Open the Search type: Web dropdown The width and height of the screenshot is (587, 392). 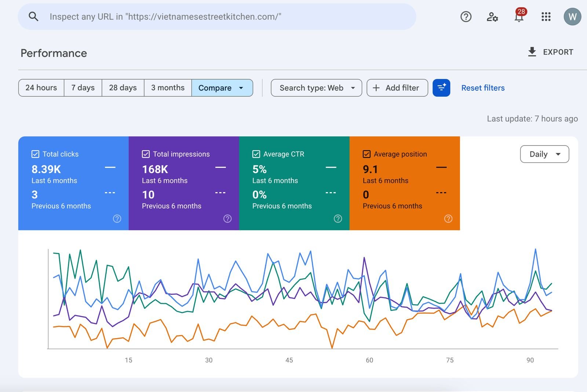pyautogui.click(x=316, y=88)
